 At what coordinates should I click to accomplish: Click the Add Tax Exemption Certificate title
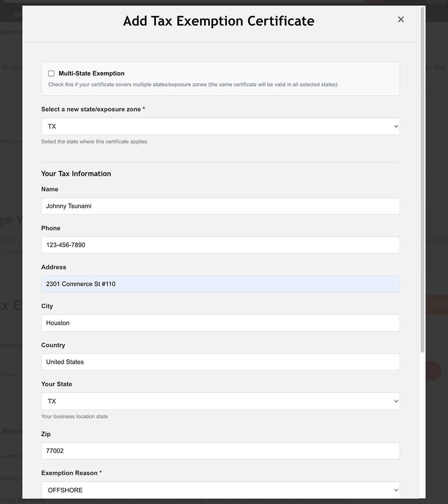(219, 21)
